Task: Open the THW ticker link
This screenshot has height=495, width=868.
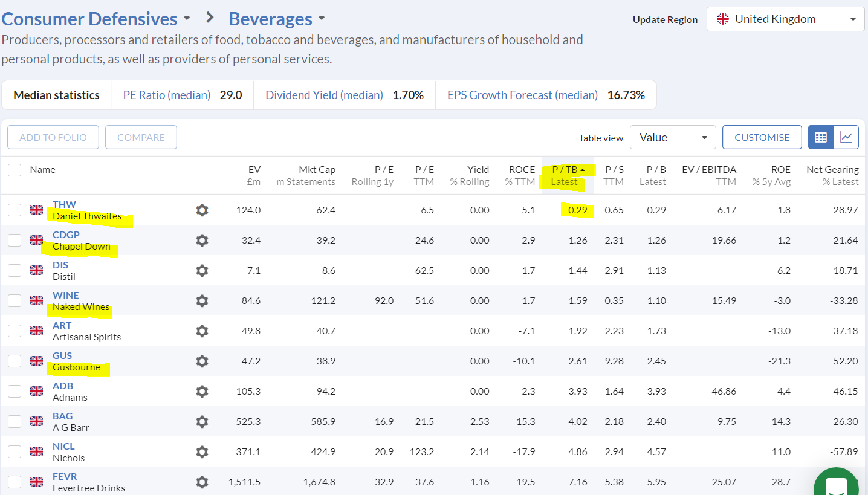Action: pos(64,204)
